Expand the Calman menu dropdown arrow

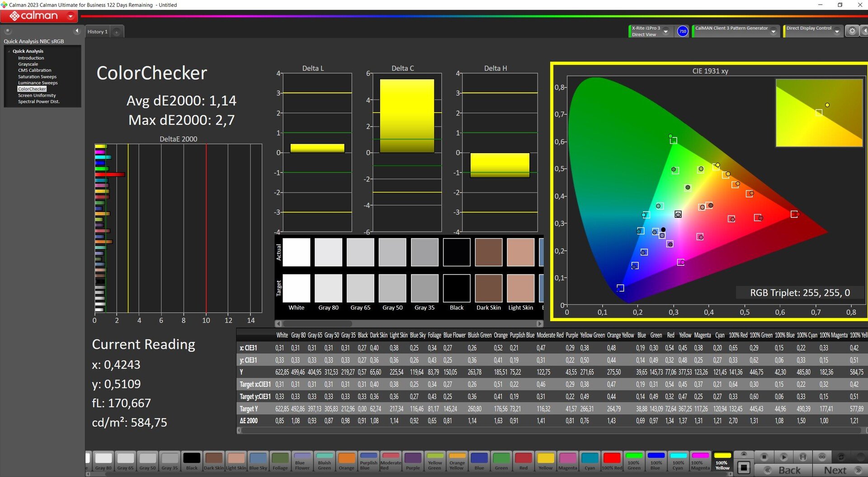71,16
